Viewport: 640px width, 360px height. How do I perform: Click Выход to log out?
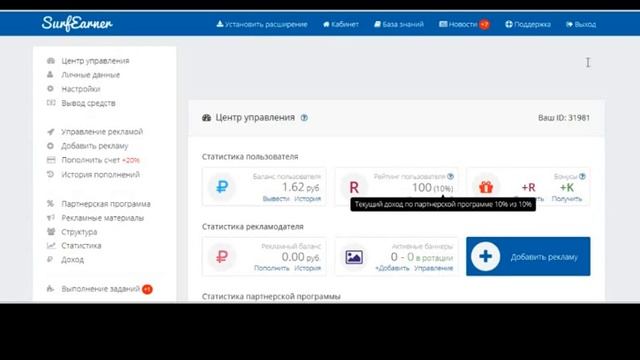coord(581,24)
